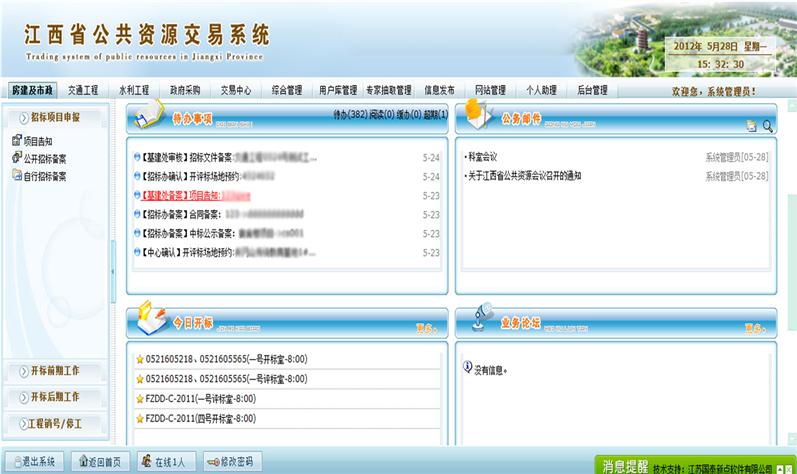Switch to the 交通工程 tab
Image resolution: width=797 pixels, height=474 pixels.
[x=83, y=90]
